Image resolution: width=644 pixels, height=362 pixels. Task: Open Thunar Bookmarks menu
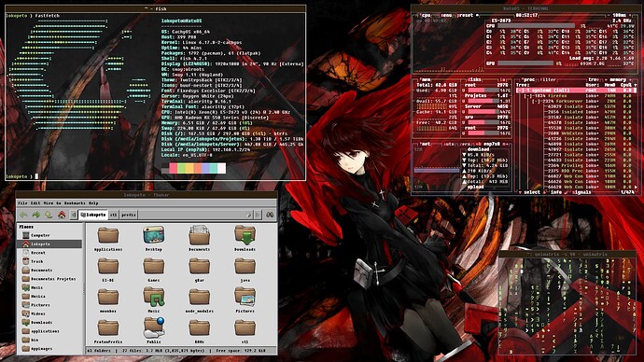(x=75, y=202)
